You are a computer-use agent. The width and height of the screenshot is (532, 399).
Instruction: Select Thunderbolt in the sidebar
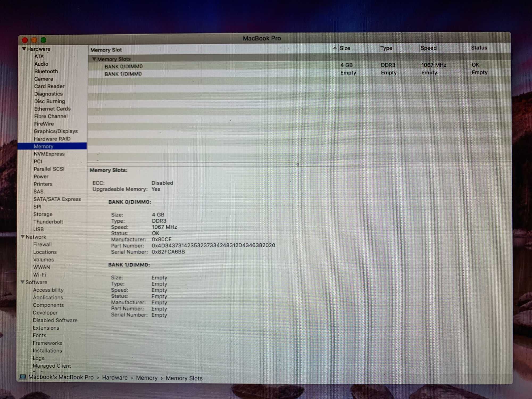48,222
